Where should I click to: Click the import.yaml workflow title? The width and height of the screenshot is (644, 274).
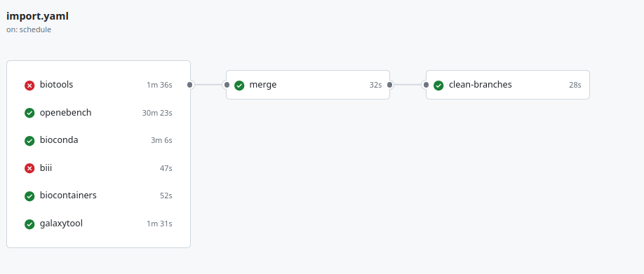click(37, 16)
